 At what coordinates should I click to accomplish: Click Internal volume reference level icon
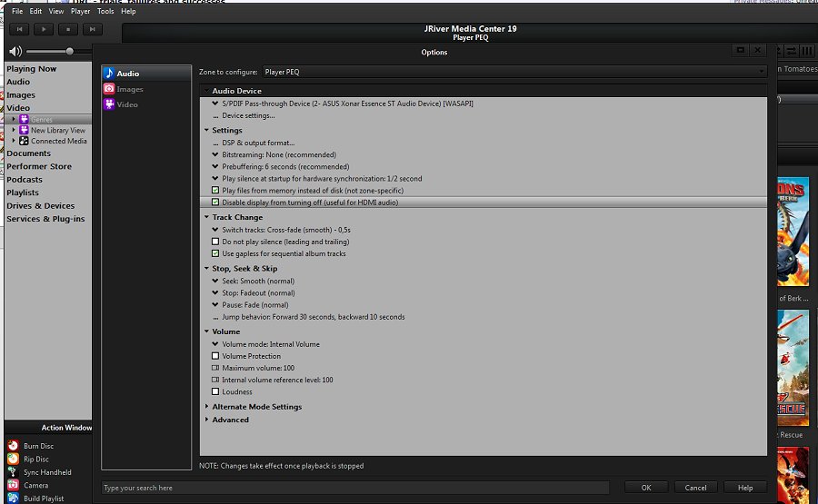coord(215,380)
